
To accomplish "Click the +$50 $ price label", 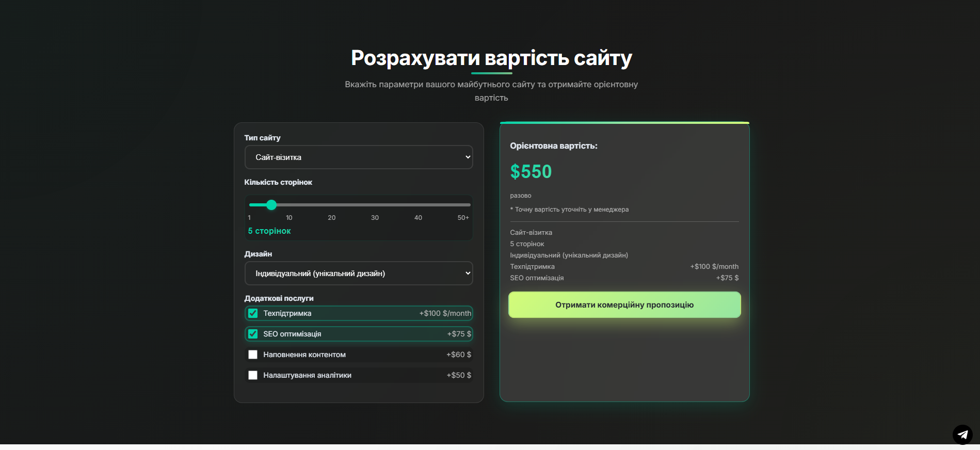I will [x=459, y=375].
